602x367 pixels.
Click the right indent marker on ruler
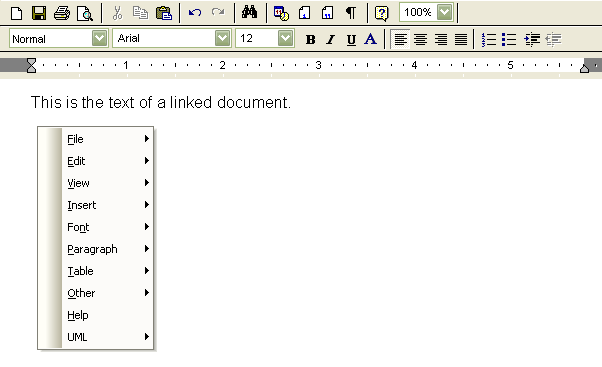(584, 68)
